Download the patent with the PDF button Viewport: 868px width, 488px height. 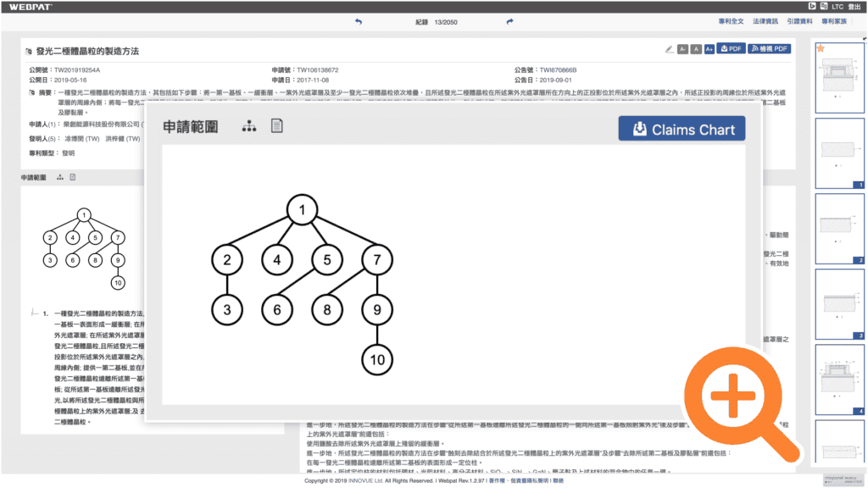(x=730, y=49)
